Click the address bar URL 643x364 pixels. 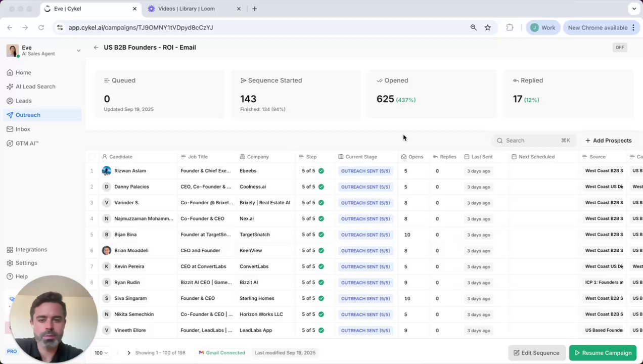(141, 27)
